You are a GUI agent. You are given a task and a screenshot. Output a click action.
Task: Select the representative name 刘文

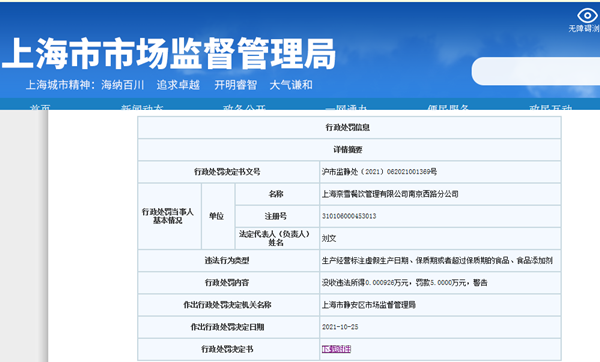point(329,238)
